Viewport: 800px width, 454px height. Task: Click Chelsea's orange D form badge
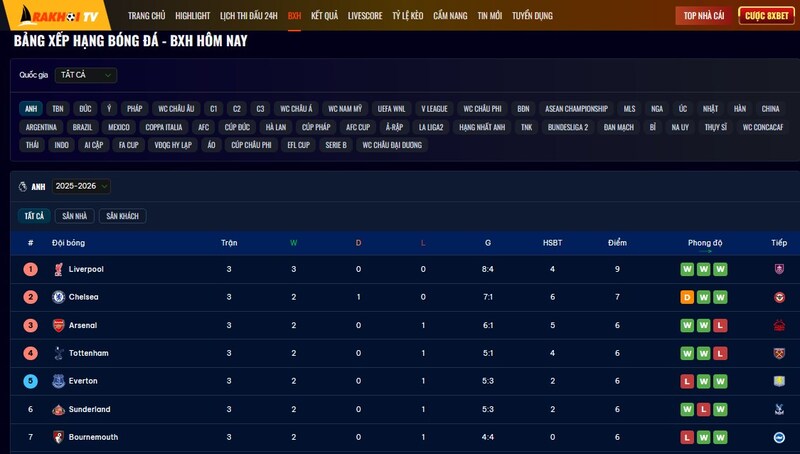coord(687,297)
